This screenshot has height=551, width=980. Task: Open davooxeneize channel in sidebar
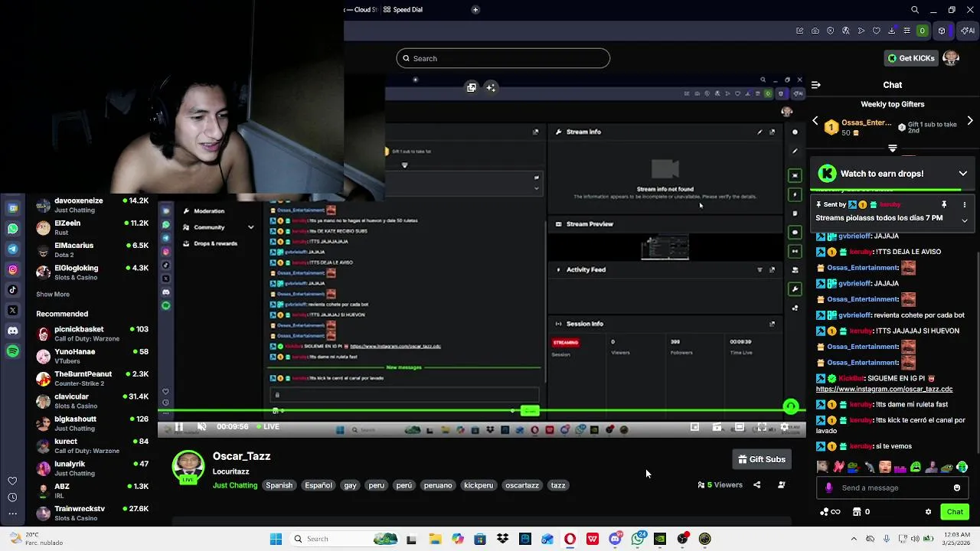92,205
